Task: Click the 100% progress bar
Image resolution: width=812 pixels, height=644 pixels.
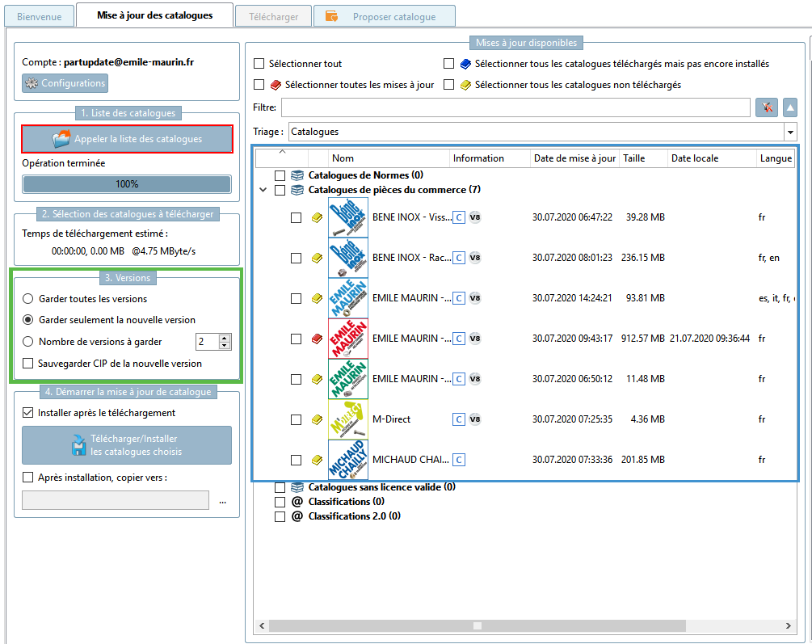Action: [127, 184]
